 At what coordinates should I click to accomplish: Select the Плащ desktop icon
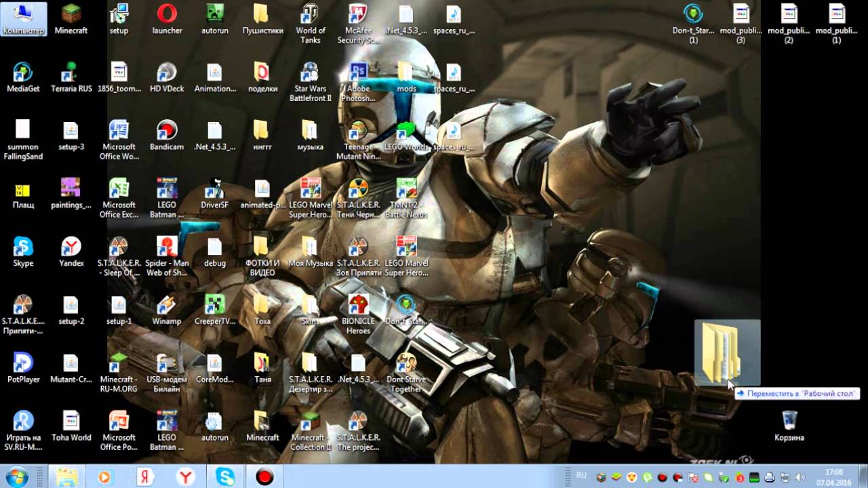coord(23,195)
